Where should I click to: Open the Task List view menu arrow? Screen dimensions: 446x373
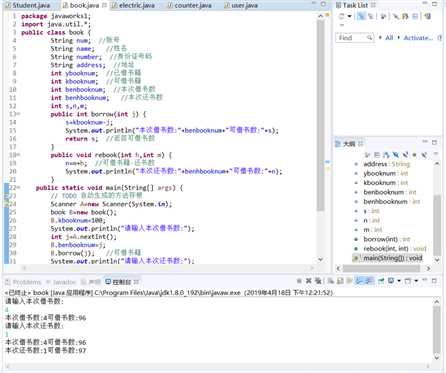[341, 25]
